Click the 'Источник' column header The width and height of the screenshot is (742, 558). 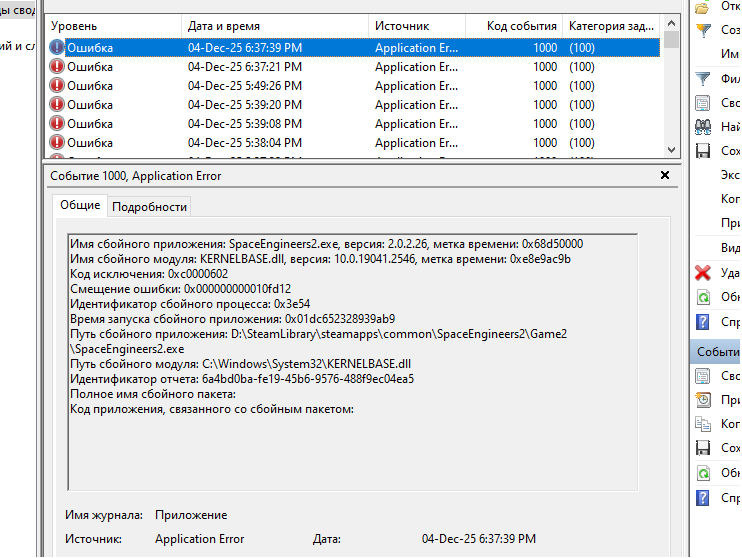click(x=402, y=25)
